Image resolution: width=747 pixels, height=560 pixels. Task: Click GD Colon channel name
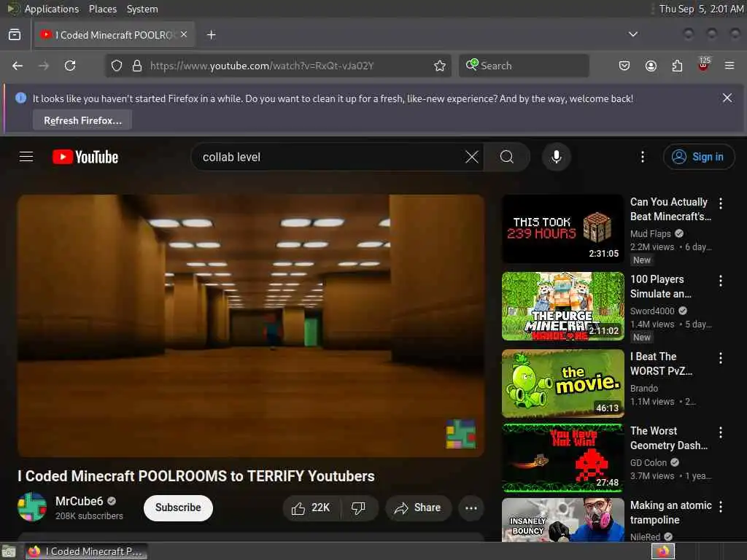coord(649,462)
